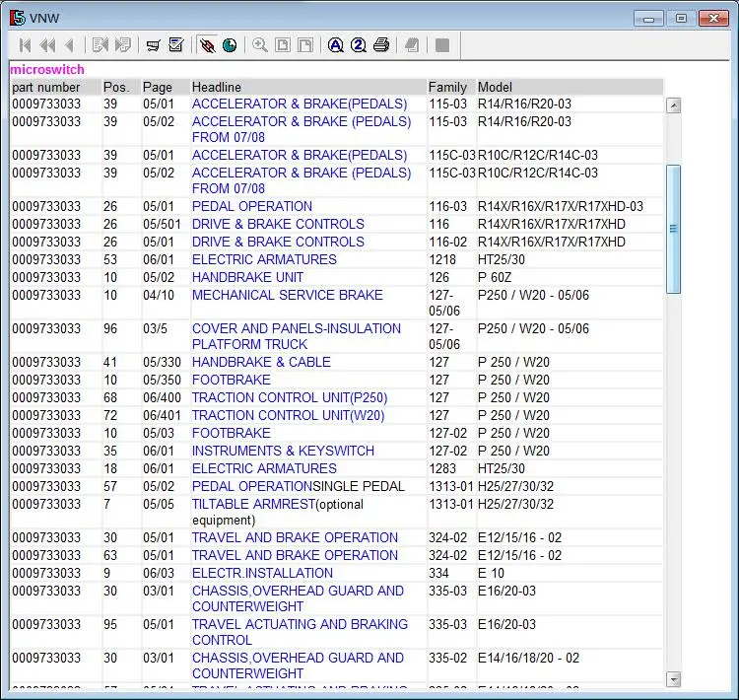Open TRACTION CONTROL UNIT(P250) link
This screenshot has height=700, width=739.
click(289, 397)
